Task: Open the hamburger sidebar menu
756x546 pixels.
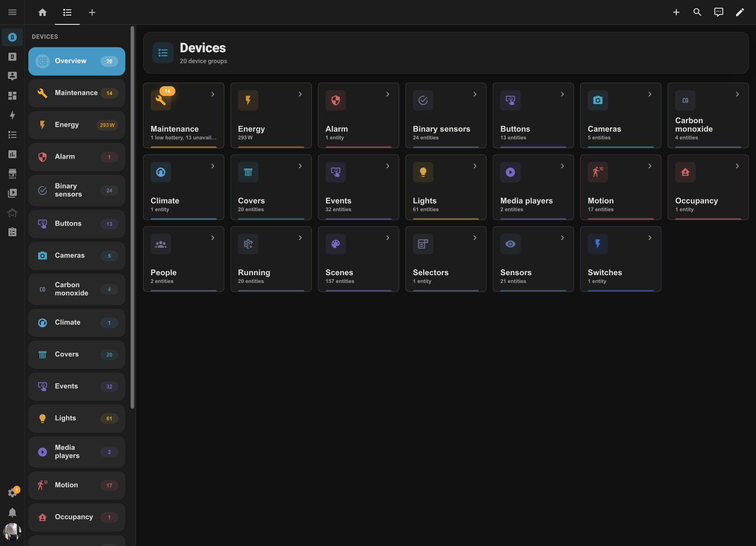Action: tap(12, 12)
